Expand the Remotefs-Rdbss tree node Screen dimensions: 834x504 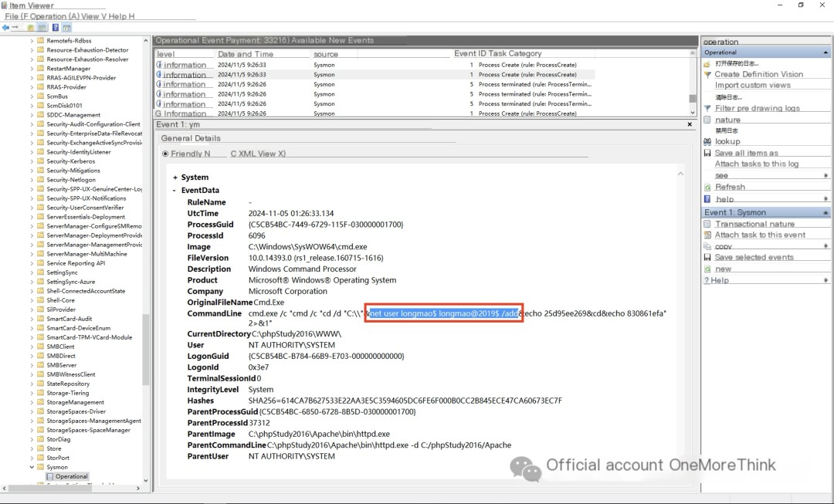[32, 40]
